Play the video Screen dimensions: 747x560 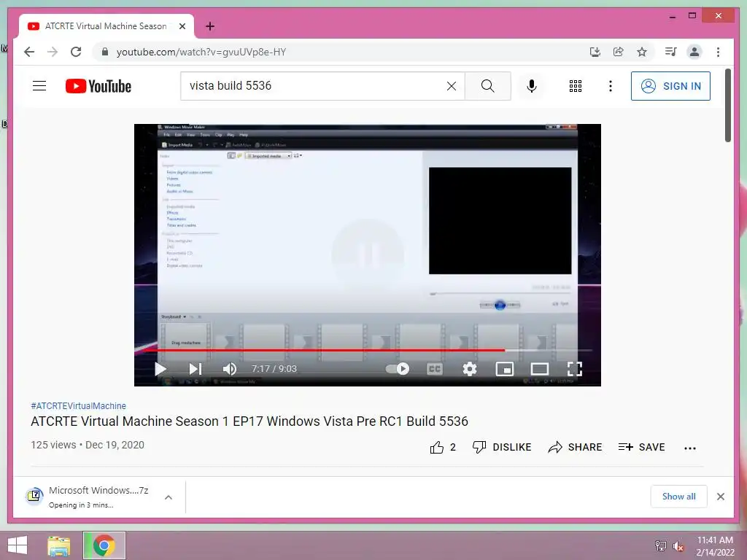(x=160, y=368)
